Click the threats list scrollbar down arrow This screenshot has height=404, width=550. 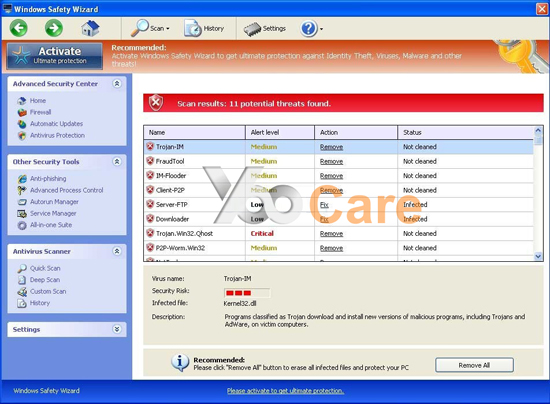click(x=538, y=257)
